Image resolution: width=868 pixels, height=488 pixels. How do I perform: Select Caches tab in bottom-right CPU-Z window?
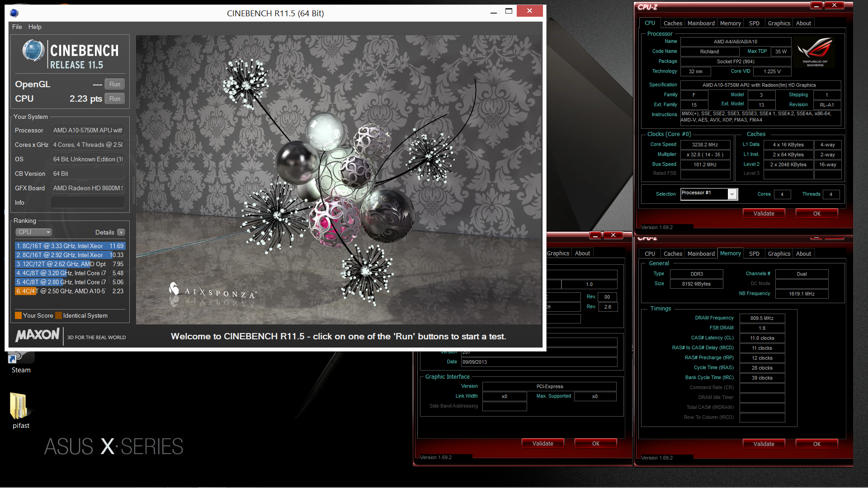tap(673, 253)
